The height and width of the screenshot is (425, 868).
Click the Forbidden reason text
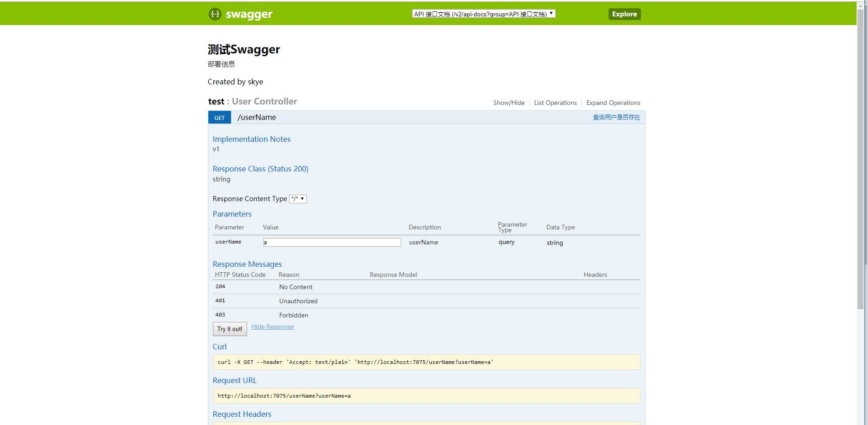pyautogui.click(x=294, y=315)
